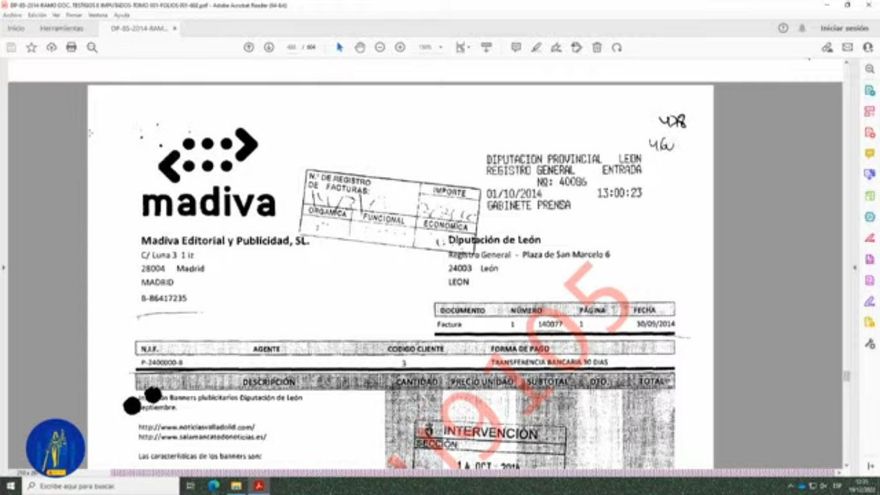The width and height of the screenshot is (880, 495).
Task: Rotate the view with the circular arrow icon
Action: (617, 48)
